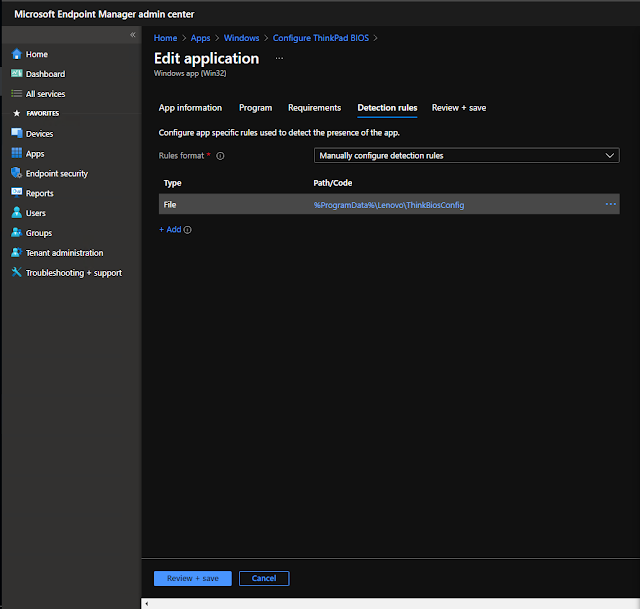
Task: Open the Devices monitor icon
Action: tap(17, 133)
